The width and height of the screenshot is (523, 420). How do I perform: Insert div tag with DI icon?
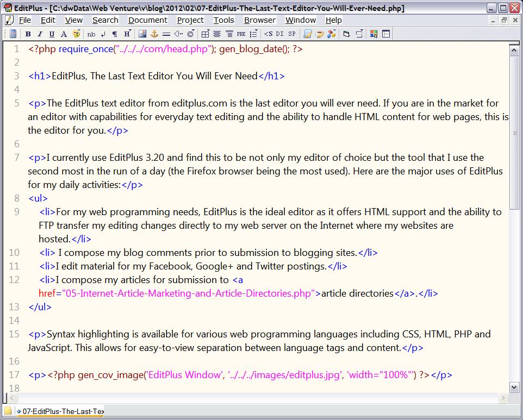280,34
